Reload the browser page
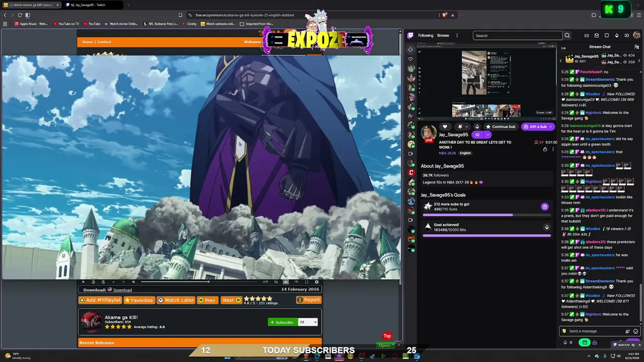 click(20, 15)
